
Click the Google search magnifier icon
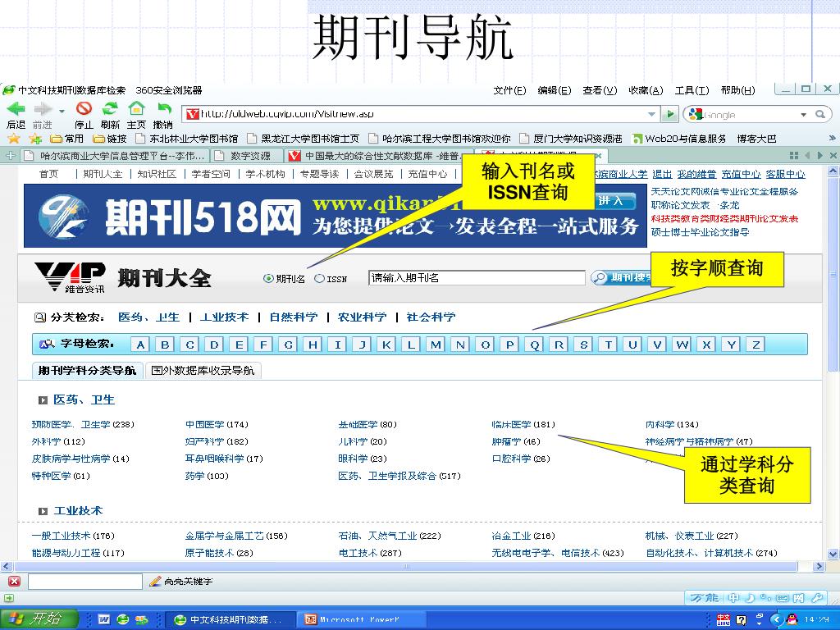point(819,114)
